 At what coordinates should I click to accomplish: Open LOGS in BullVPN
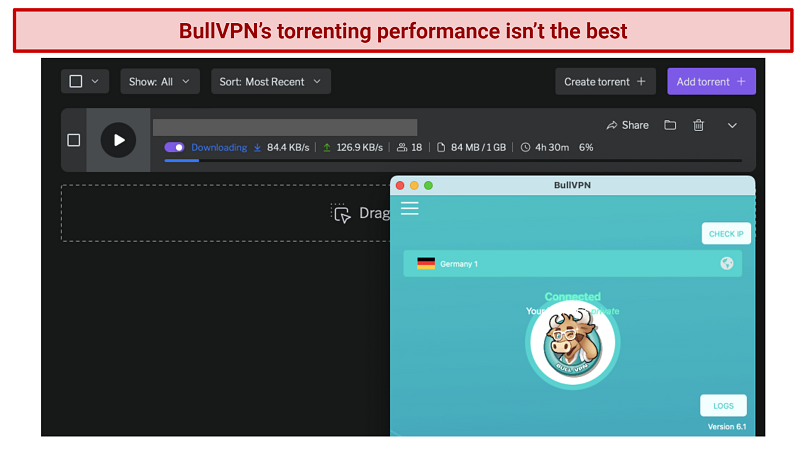[723, 406]
